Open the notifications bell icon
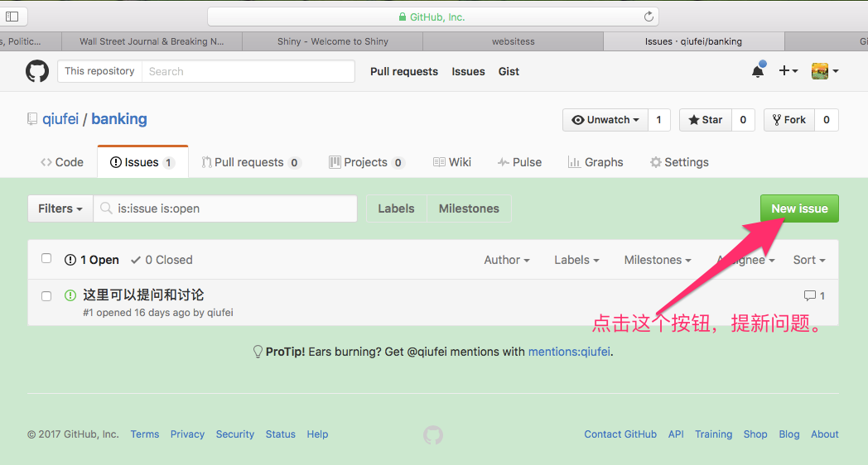This screenshot has height=465, width=868. pos(758,71)
